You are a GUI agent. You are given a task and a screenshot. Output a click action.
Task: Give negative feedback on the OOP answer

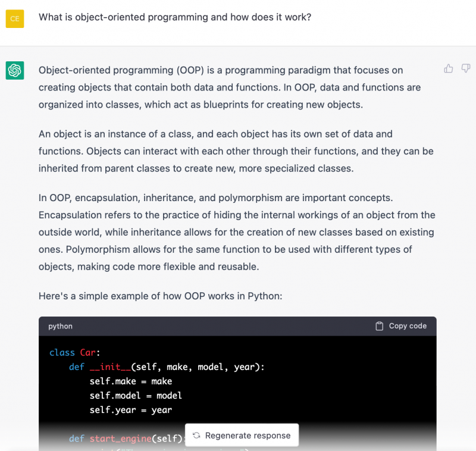click(465, 68)
